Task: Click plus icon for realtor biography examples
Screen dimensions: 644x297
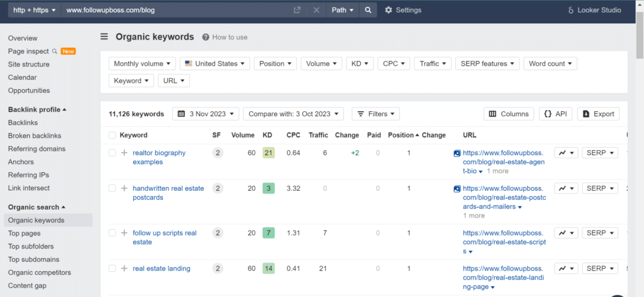Action: tap(124, 153)
